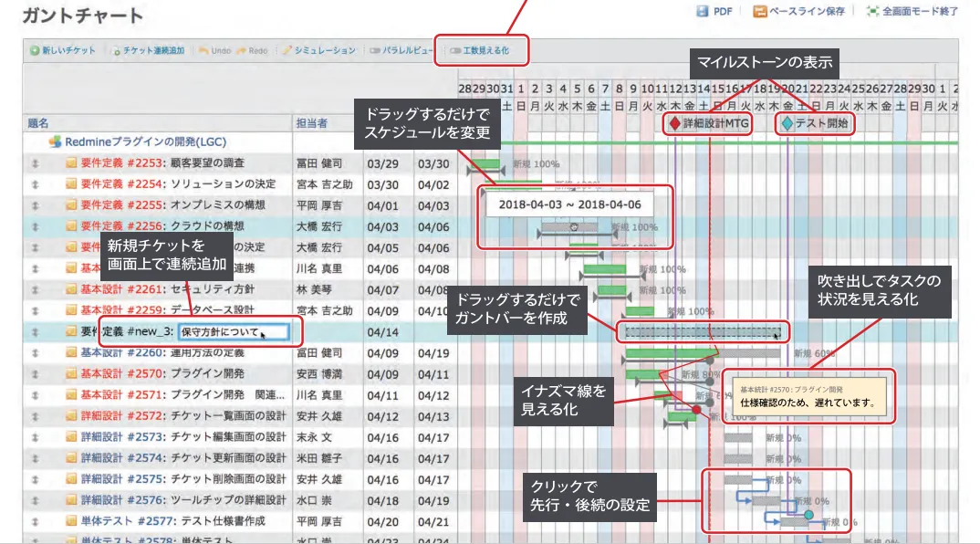The height and width of the screenshot is (544, 980).
Task: Click the ticket icon beside #2260
Action: (71, 352)
